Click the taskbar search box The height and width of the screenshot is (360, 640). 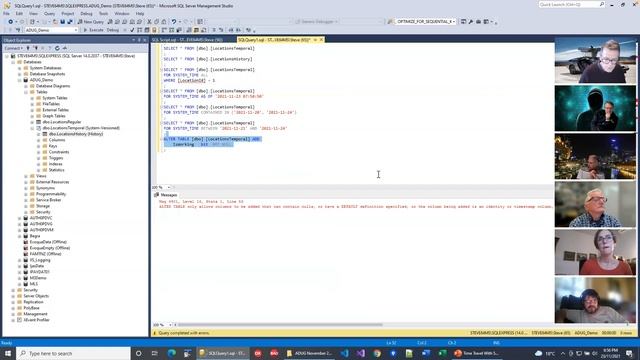pos(73,353)
